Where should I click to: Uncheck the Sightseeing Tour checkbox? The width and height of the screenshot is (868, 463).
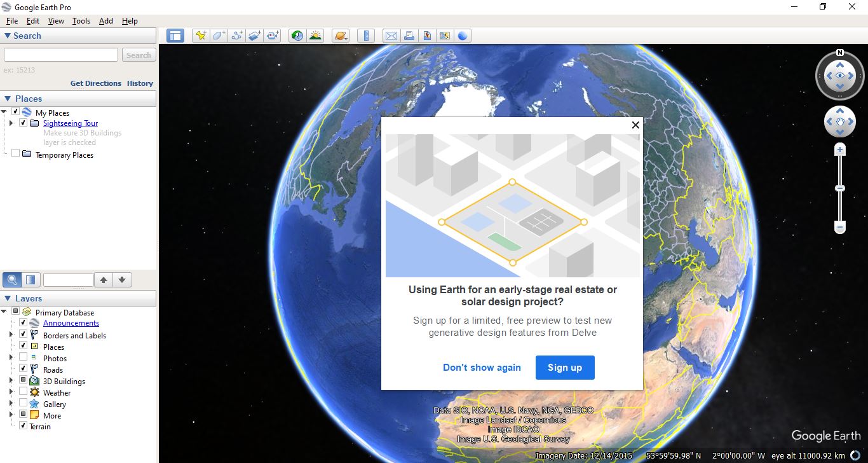click(x=23, y=123)
